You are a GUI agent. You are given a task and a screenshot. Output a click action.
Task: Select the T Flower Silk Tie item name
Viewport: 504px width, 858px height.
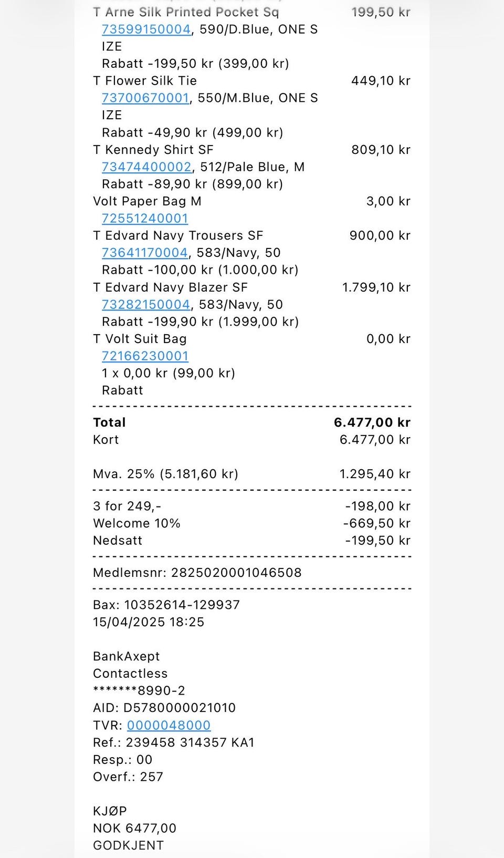[145, 81]
